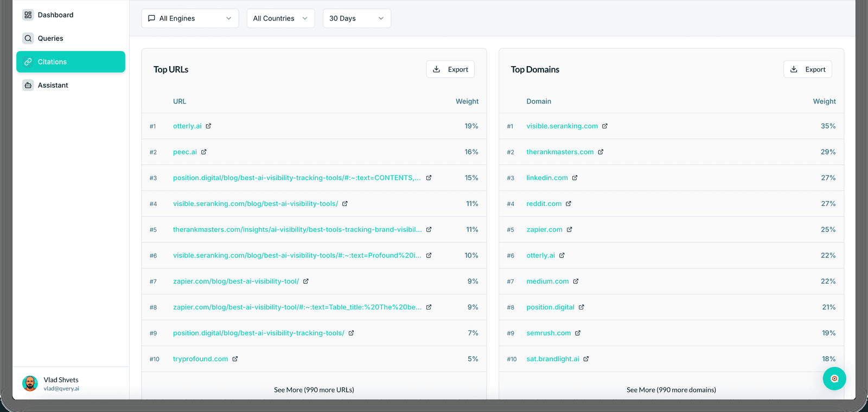
Task: Open the visible.seranking.com domain link
Action: [562, 126]
